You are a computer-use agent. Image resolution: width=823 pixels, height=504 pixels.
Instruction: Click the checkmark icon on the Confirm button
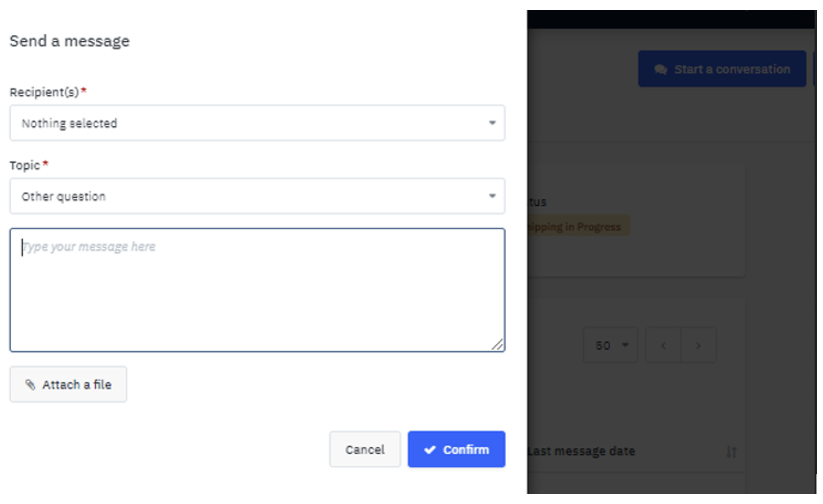coord(430,450)
